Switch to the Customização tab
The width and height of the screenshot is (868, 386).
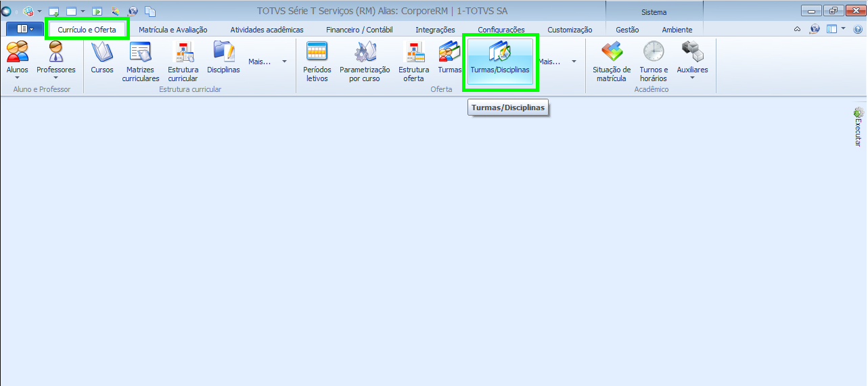tap(570, 30)
